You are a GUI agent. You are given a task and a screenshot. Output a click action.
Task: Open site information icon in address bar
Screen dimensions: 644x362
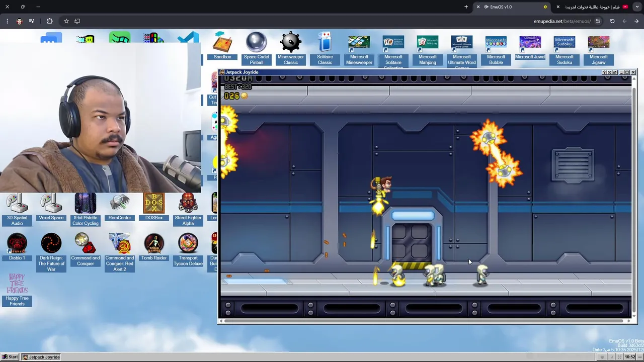[598, 21]
